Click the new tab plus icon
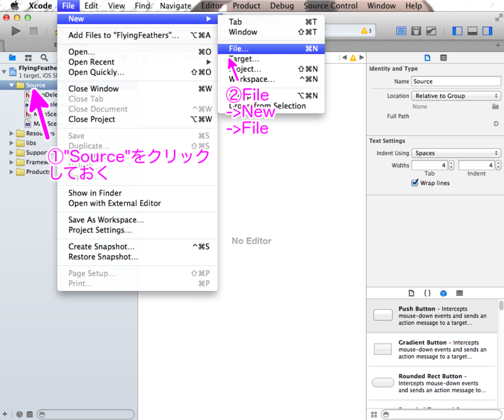504x420 pixels. (x=498, y=45)
